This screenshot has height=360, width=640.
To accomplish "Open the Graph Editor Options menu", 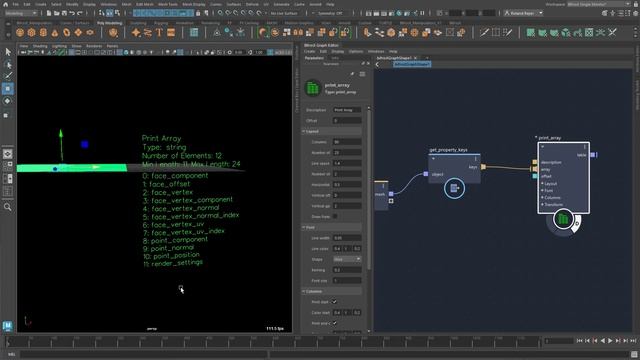I will click(356, 51).
